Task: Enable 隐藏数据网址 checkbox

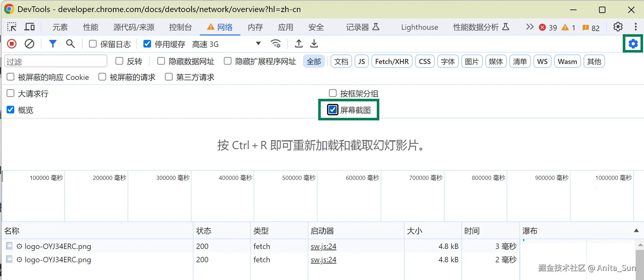Action: click(x=161, y=61)
